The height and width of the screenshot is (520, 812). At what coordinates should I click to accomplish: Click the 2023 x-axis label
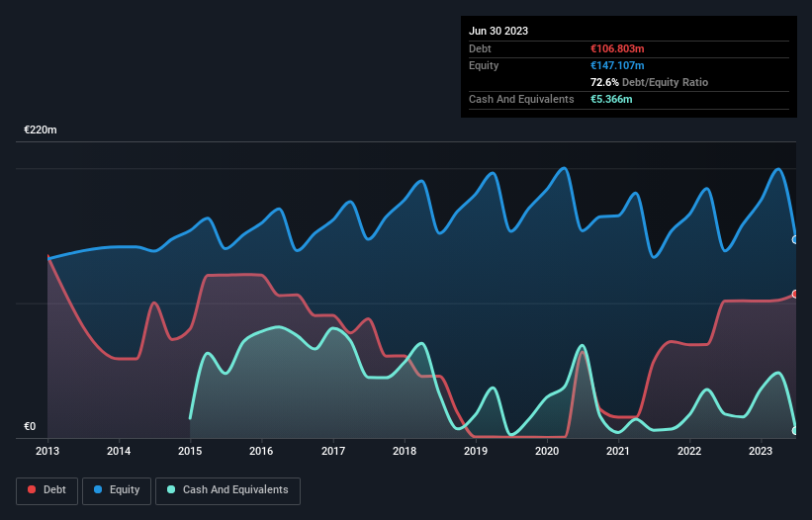click(x=761, y=451)
